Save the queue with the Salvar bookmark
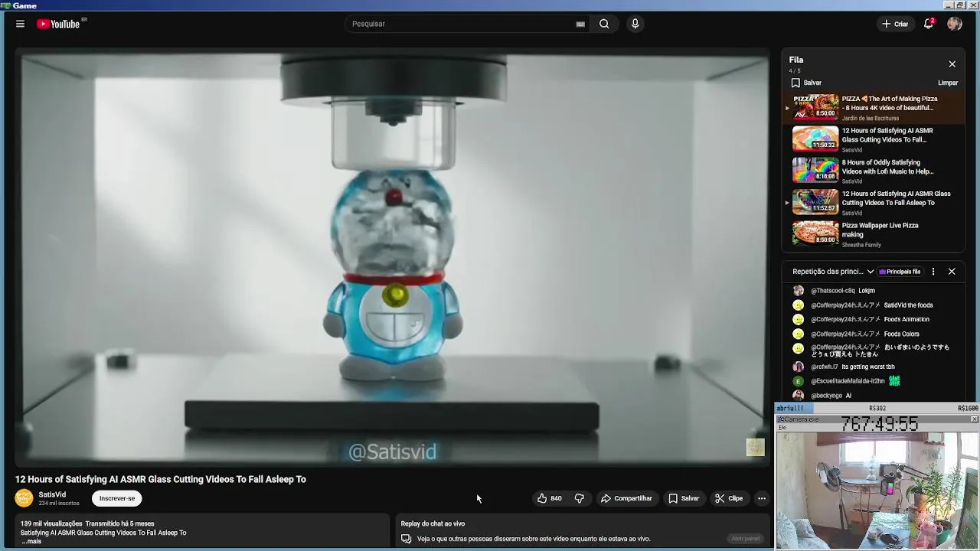Image resolution: width=980 pixels, height=551 pixels. [x=806, y=83]
